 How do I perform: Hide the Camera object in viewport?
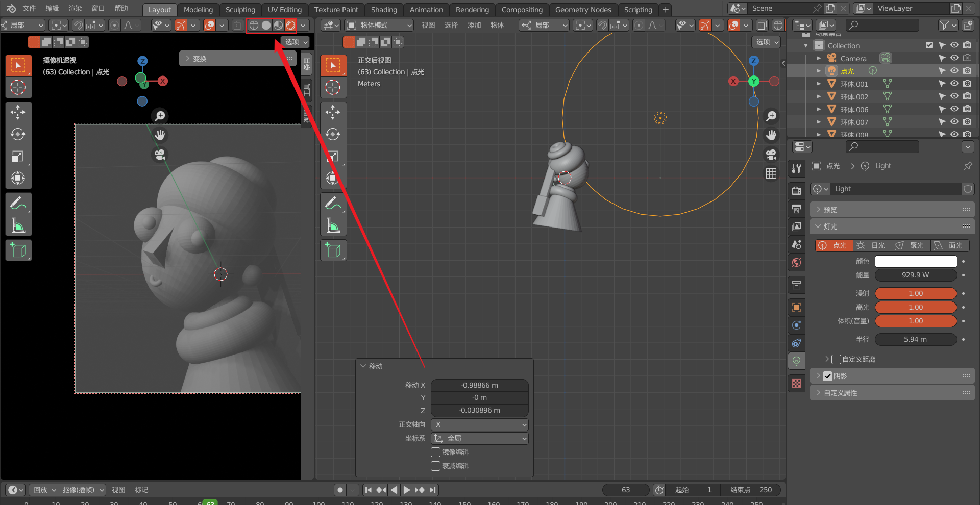954,58
